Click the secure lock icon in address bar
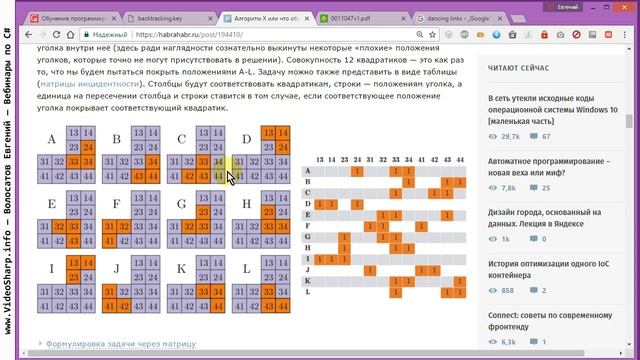This screenshot has width=640, height=360. click(86, 35)
